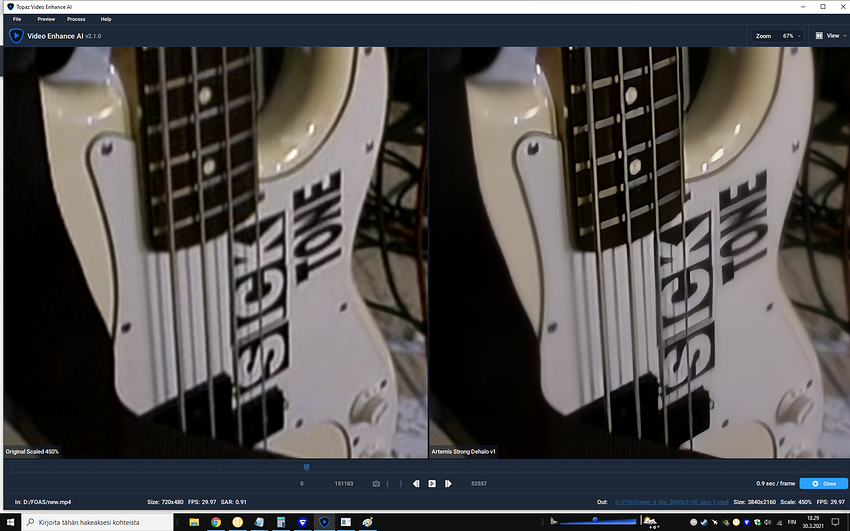
Task: Click the Artemis Strong Dehalo v1 label
Action: [x=463, y=451]
